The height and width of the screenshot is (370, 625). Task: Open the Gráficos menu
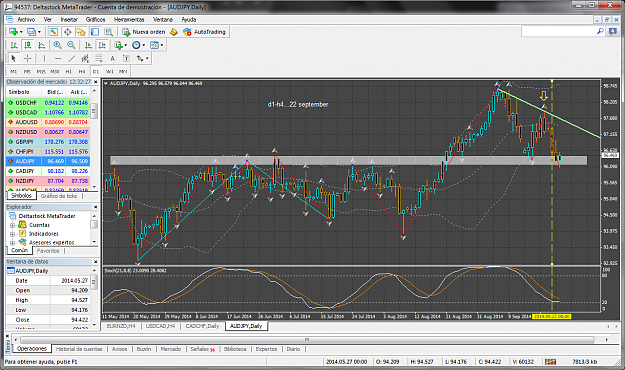96,19
